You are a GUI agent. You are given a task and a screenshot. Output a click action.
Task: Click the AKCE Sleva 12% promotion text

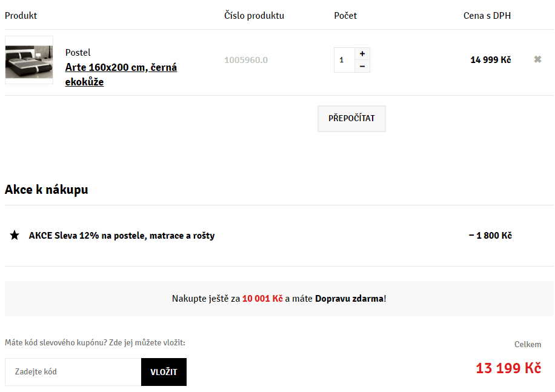[x=121, y=235]
